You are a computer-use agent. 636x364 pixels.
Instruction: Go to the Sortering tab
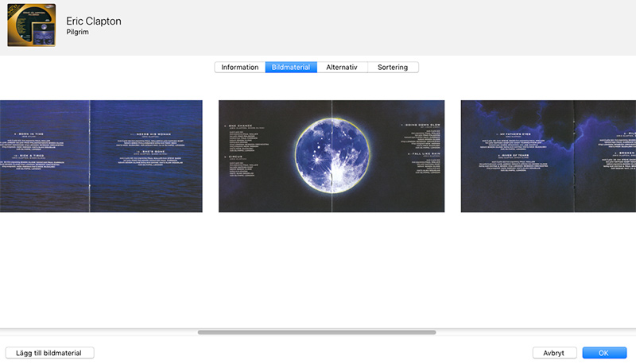coord(393,68)
